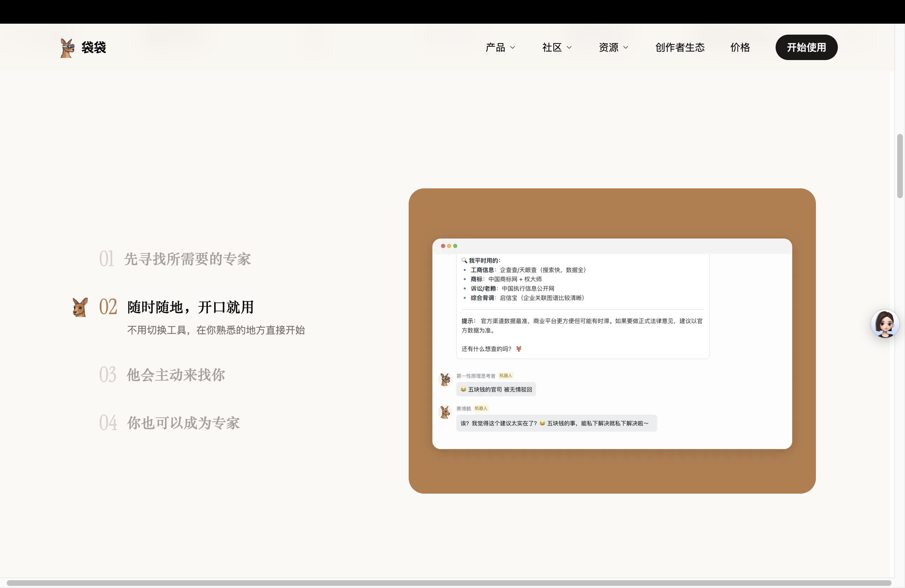Click the 商标：中国商标网 + 权大师 line
The width and height of the screenshot is (905, 588).
click(x=503, y=279)
